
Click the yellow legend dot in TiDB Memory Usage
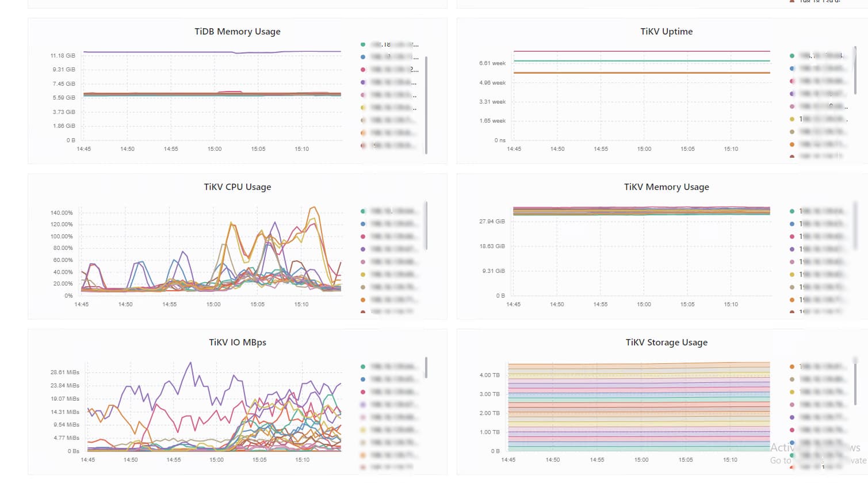tap(363, 108)
